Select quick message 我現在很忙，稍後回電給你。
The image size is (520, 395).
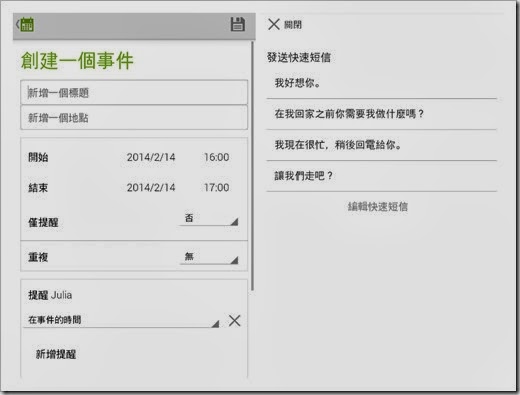[x=382, y=145]
